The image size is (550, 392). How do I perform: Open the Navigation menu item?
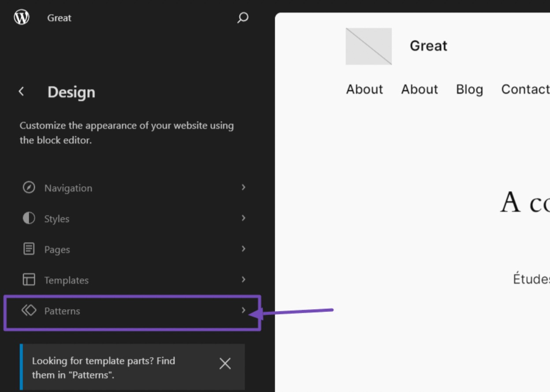click(134, 188)
